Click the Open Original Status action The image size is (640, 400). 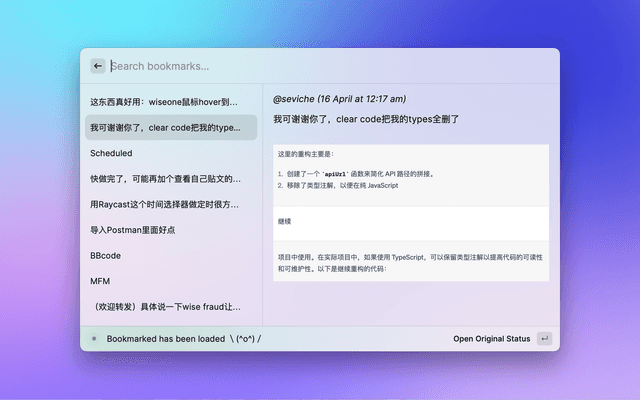(x=491, y=338)
